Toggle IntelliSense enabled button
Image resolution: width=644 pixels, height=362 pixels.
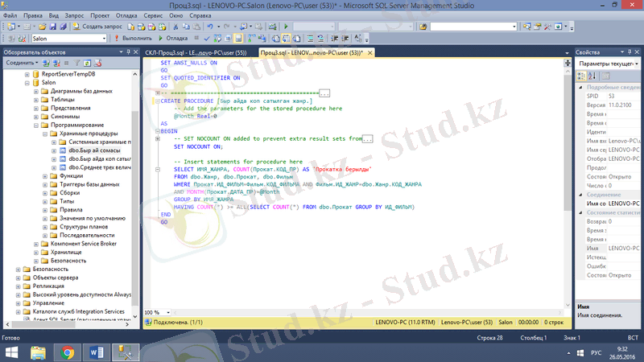tap(238, 39)
